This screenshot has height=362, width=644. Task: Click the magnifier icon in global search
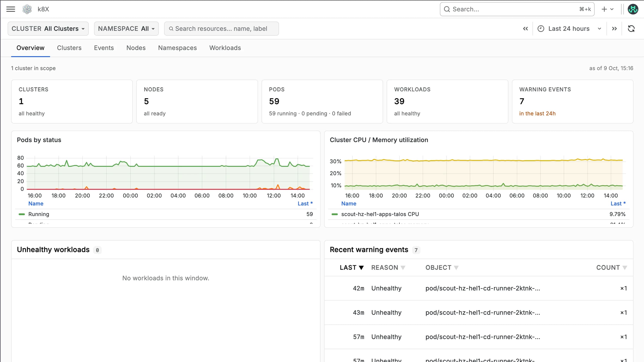(x=447, y=9)
